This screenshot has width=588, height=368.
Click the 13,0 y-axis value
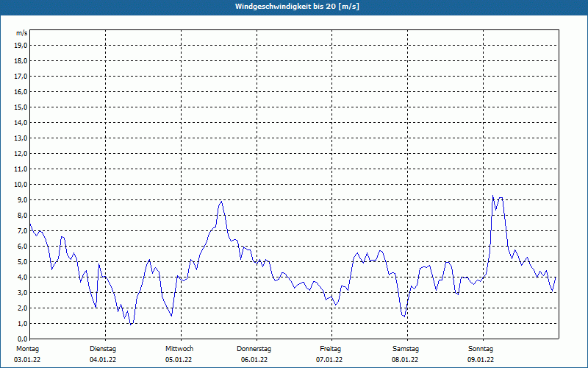click(x=21, y=138)
